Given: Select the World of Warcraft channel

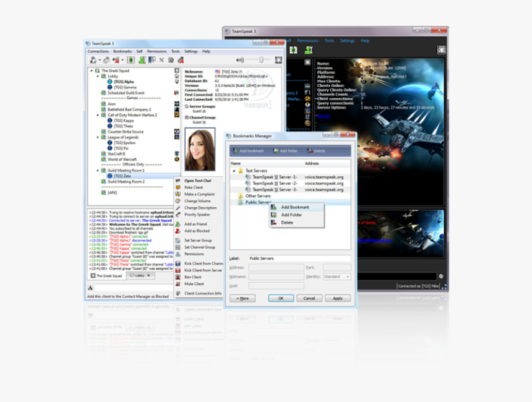Looking at the screenshot, I should coord(122,159).
